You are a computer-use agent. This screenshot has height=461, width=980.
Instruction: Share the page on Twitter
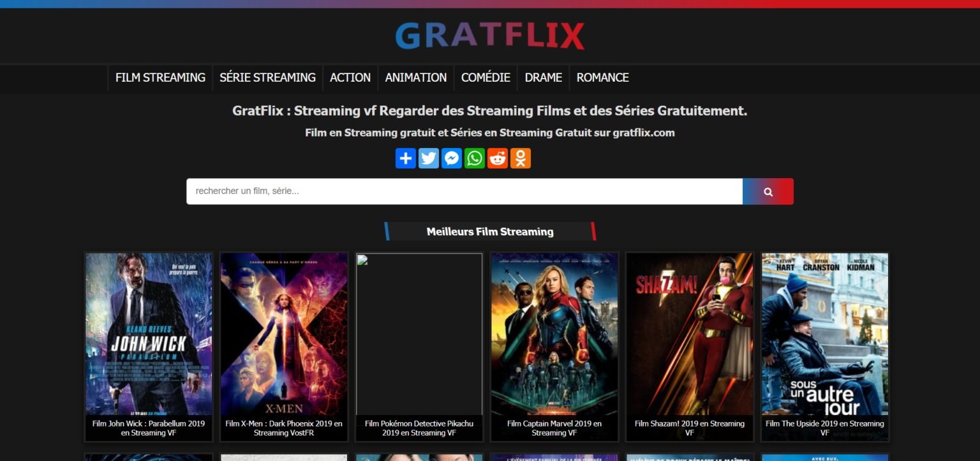pyautogui.click(x=429, y=158)
